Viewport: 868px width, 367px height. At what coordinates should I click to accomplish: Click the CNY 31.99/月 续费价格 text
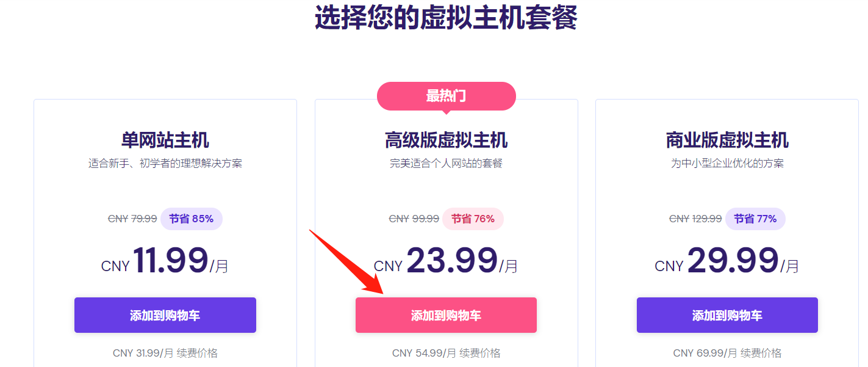(165, 353)
